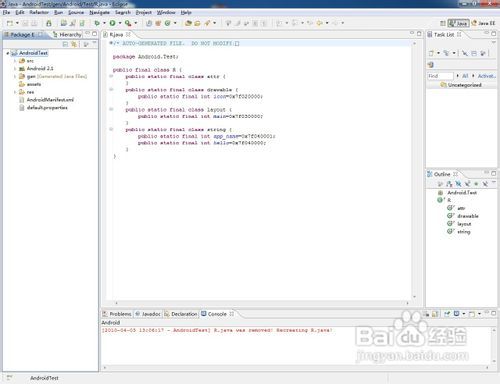Open the Refactor menu
Image resolution: width=500 pixels, height=384 pixels.
click(x=39, y=12)
